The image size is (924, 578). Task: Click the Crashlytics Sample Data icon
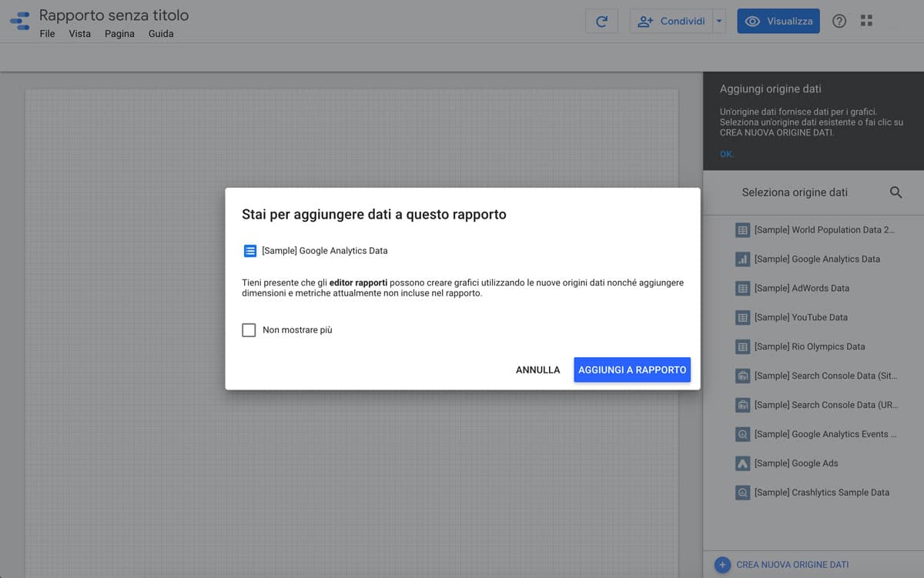click(742, 493)
